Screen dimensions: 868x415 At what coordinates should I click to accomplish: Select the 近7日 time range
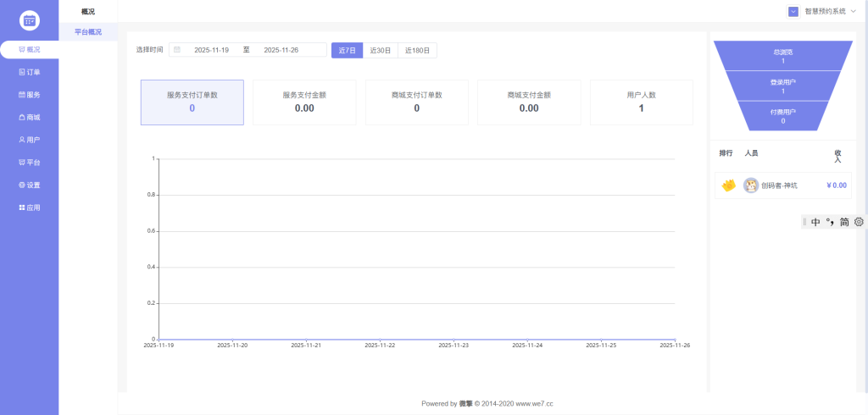pos(347,51)
